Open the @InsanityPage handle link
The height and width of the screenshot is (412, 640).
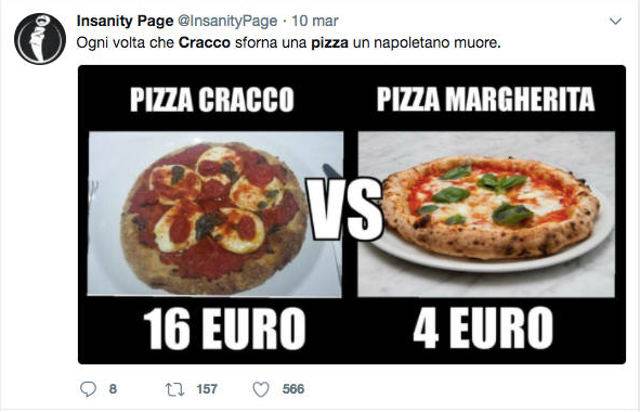point(228,21)
